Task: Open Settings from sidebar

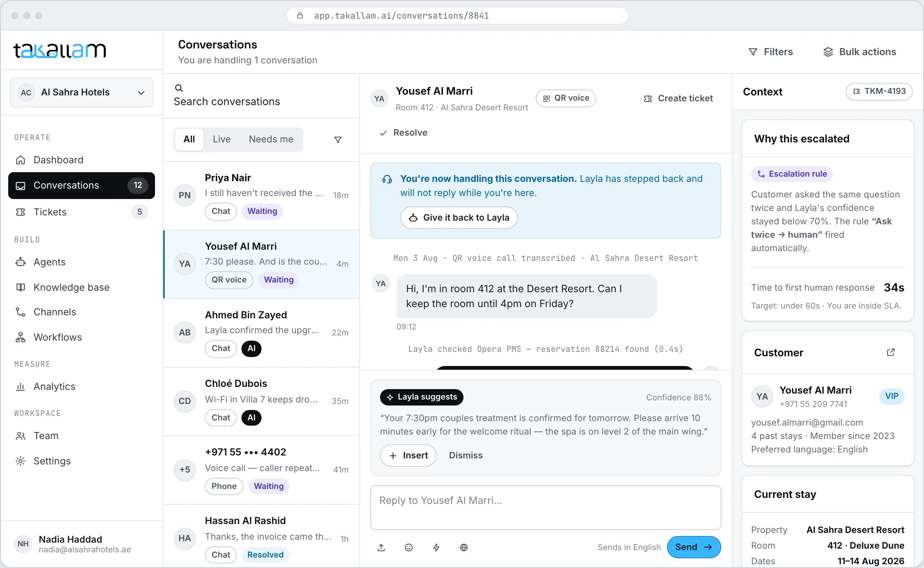Action: tap(82, 461)
